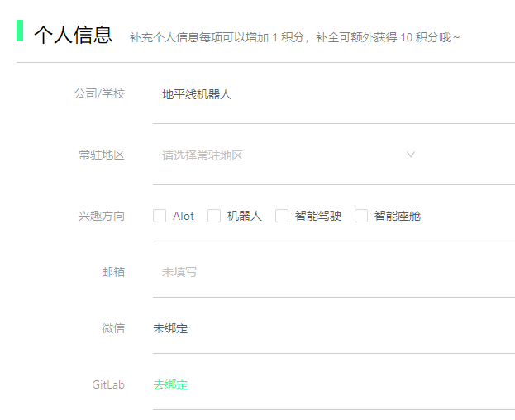515x420 pixels.
Task: Click the 微信 field label
Action: coord(113,328)
